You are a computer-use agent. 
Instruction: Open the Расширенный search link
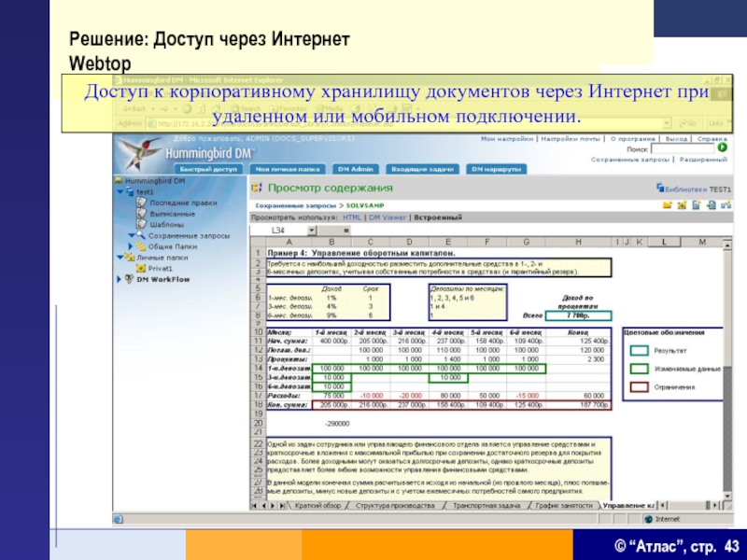(703, 160)
